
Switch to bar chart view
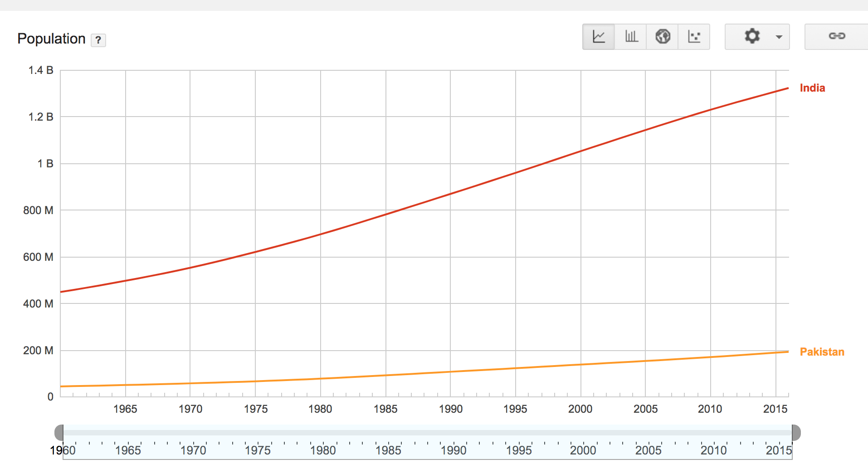(x=631, y=37)
